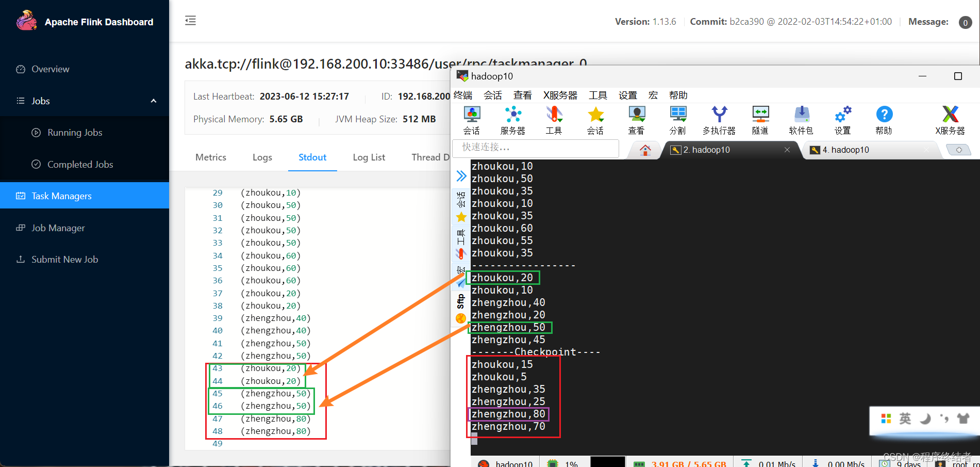Screen dimensions: 980x467
Task: Click the shirt skin icon in the IME toolbar
Action: 963,418
